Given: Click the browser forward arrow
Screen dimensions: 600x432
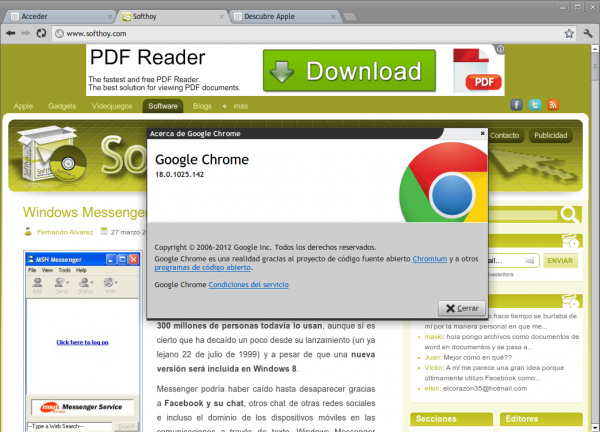Looking at the screenshot, I should pos(25,33).
